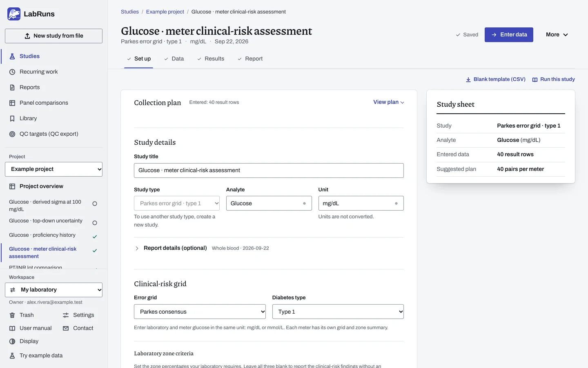Viewport: 588px width, 368px height.
Task: Click the Analyte Glucose field
Action: coord(269,203)
